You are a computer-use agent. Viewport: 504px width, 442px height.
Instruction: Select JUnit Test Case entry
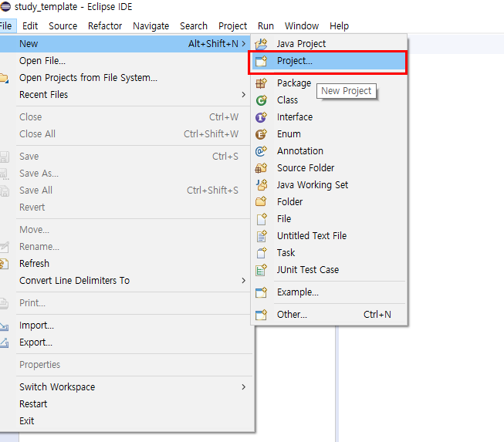pos(329,270)
